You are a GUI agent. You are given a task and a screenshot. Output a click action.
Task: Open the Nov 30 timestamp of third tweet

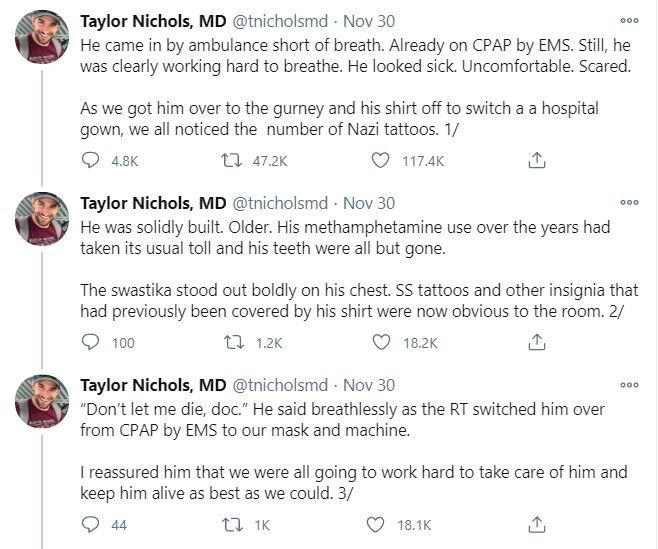tap(369, 384)
